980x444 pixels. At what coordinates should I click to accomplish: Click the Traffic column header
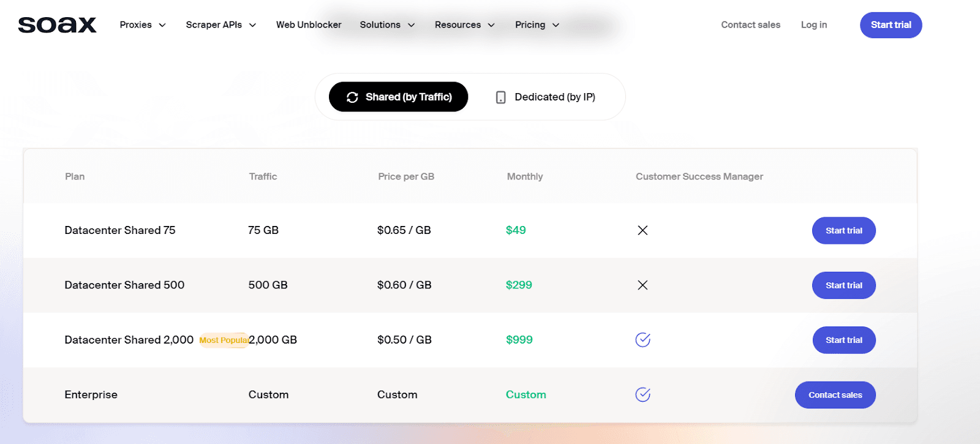(x=263, y=176)
